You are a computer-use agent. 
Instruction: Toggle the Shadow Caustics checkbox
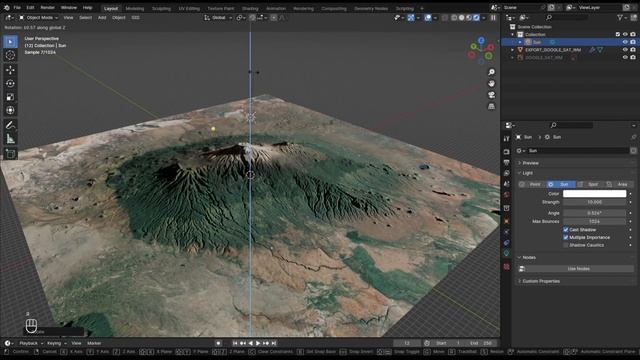click(566, 245)
